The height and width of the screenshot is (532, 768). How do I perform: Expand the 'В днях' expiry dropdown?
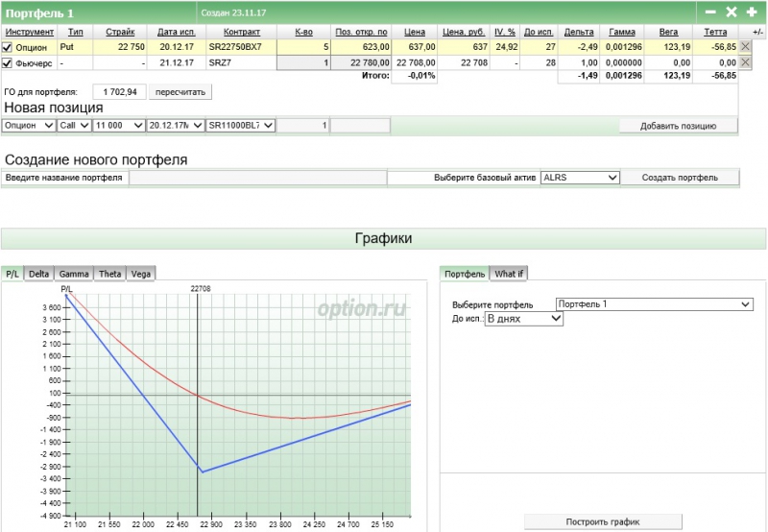tap(524, 319)
